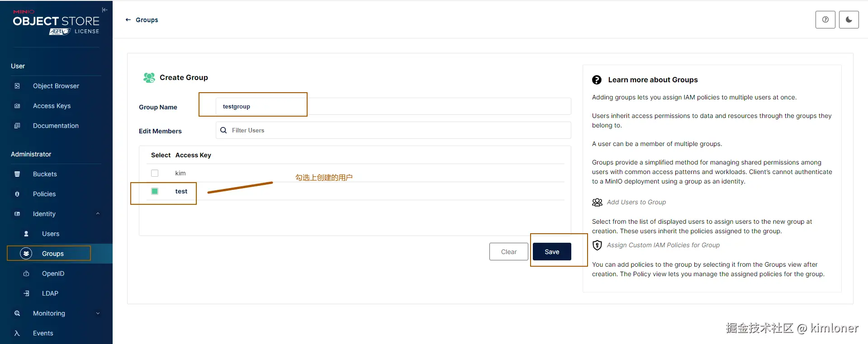
Task: Click the Access Keys sidebar icon
Action: pos(17,106)
